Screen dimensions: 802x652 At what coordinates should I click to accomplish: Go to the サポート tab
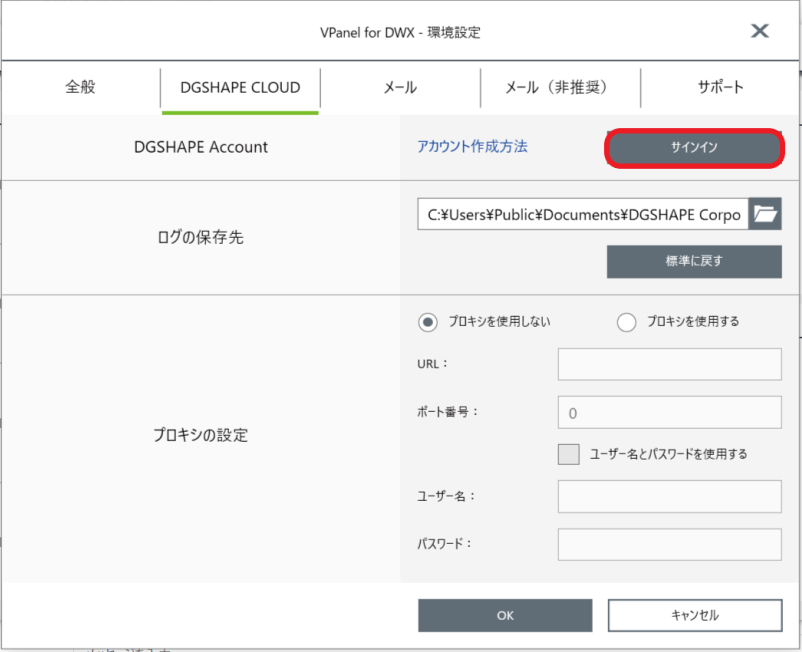coord(720,87)
